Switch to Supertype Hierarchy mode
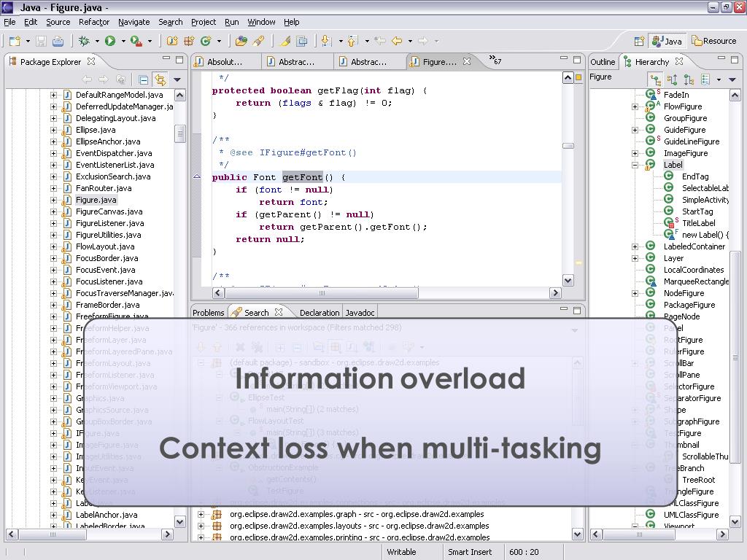 (672, 79)
